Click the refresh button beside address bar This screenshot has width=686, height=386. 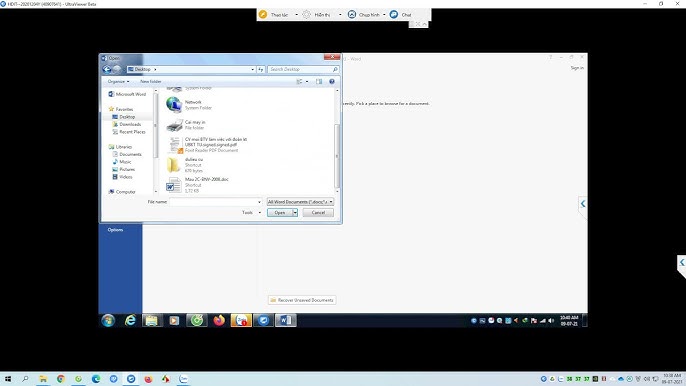pyautogui.click(x=261, y=69)
